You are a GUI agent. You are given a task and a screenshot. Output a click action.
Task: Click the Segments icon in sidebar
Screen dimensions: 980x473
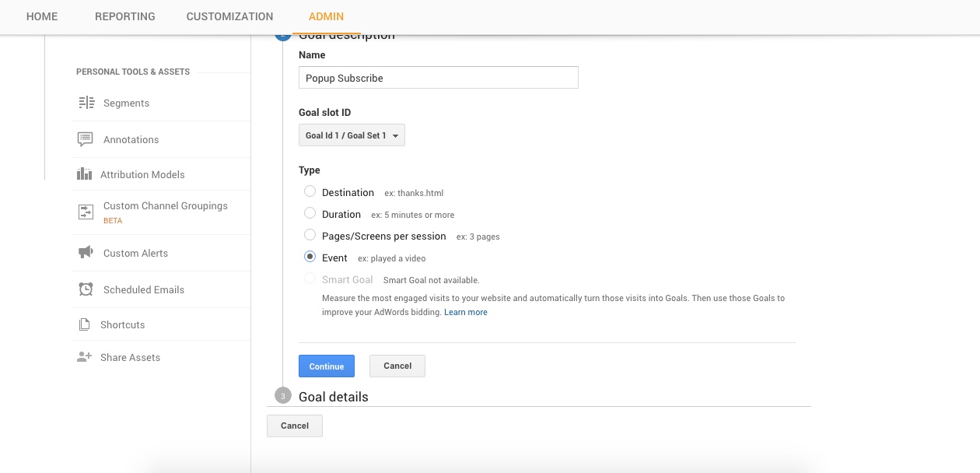point(86,103)
